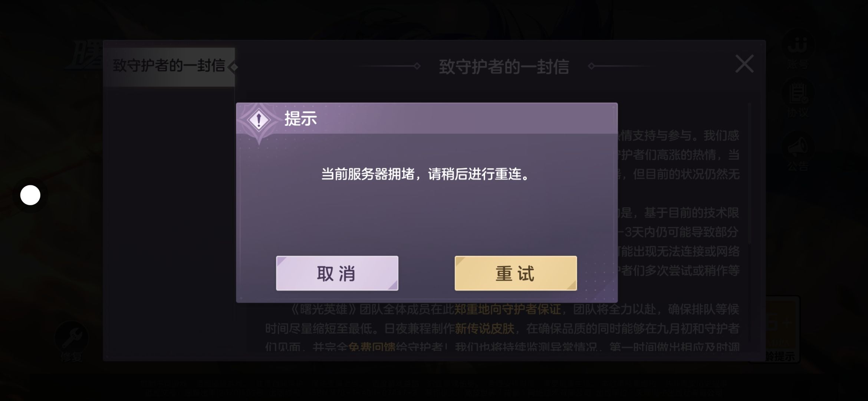Screen dimensions: 868x401
Task: Click the server congestion message text
Action: [426, 174]
